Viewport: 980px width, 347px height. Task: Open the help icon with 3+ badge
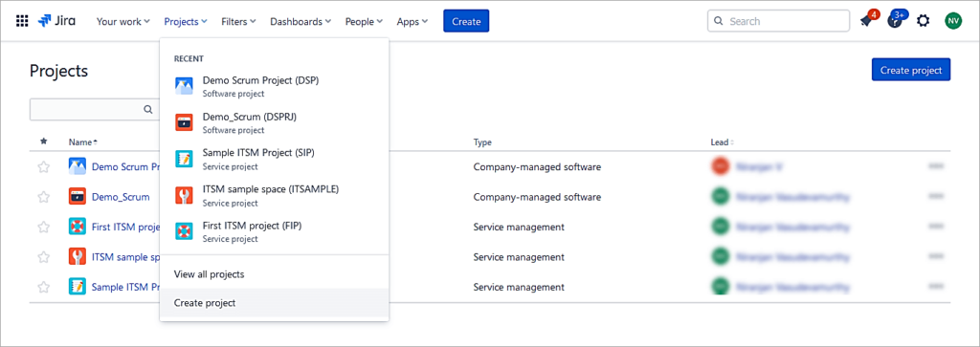coord(895,21)
